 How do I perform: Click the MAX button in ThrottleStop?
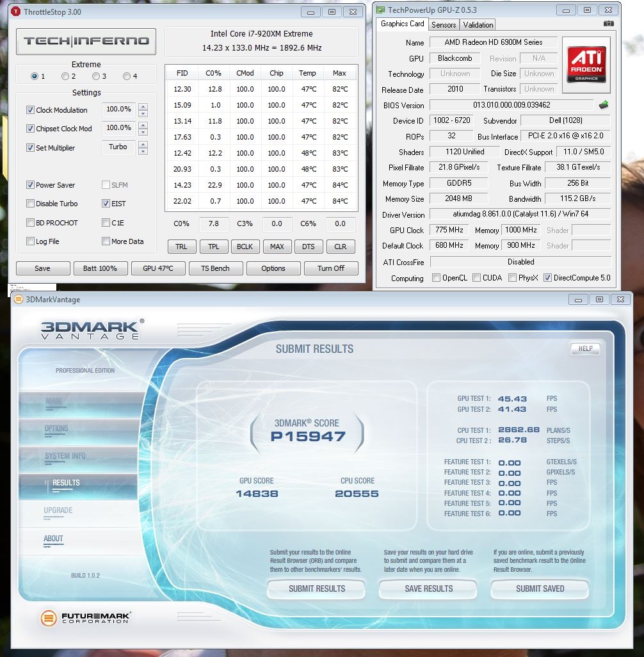pyautogui.click(x=277, y=247)
